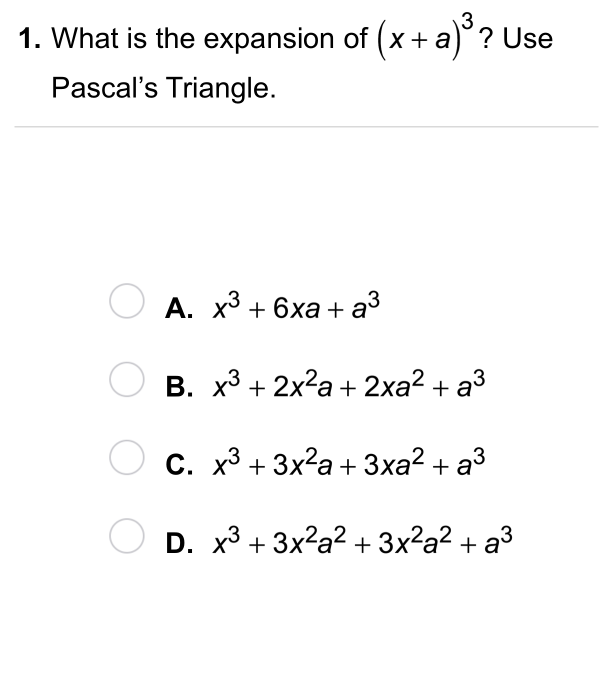Click the bold letter label "B."
Viewport: 616px width, 699px height.
click(179, 386)
